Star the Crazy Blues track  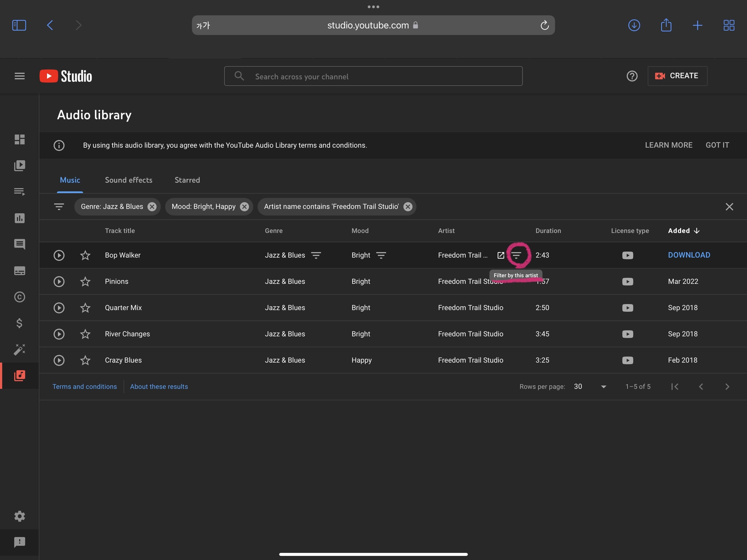85,360
